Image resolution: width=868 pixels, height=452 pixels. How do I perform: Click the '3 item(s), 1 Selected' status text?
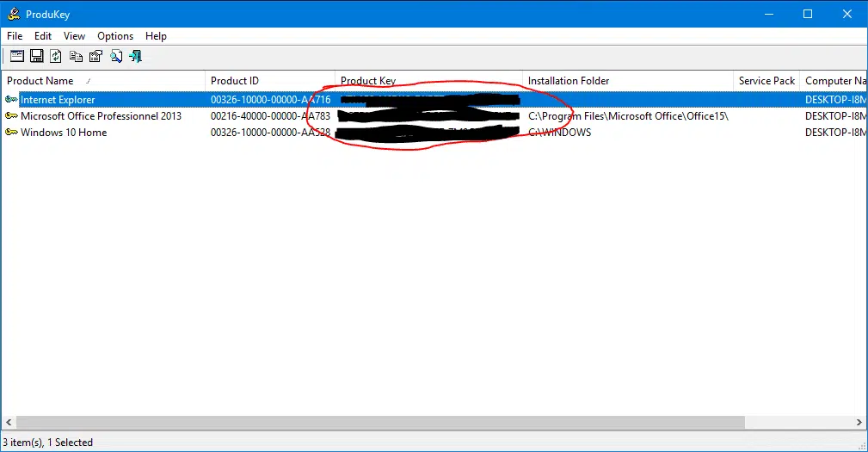[47, 442]
